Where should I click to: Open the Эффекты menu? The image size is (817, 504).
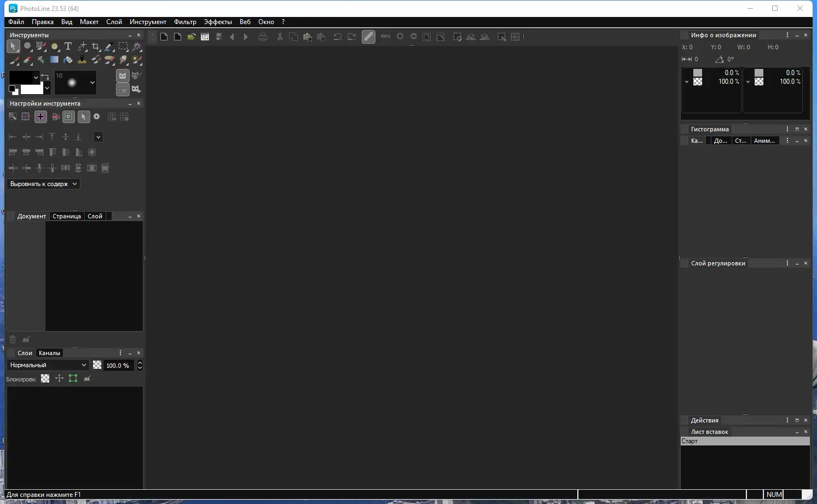218,22
